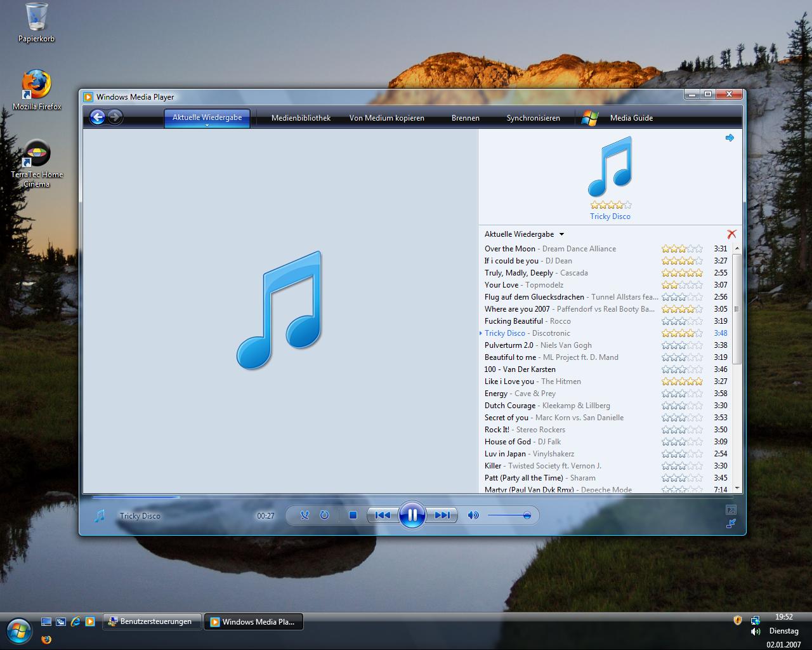This screenshot has height=650, width=812.
Task: Show desktop from the quick launch
Action: tap(46, 622)
